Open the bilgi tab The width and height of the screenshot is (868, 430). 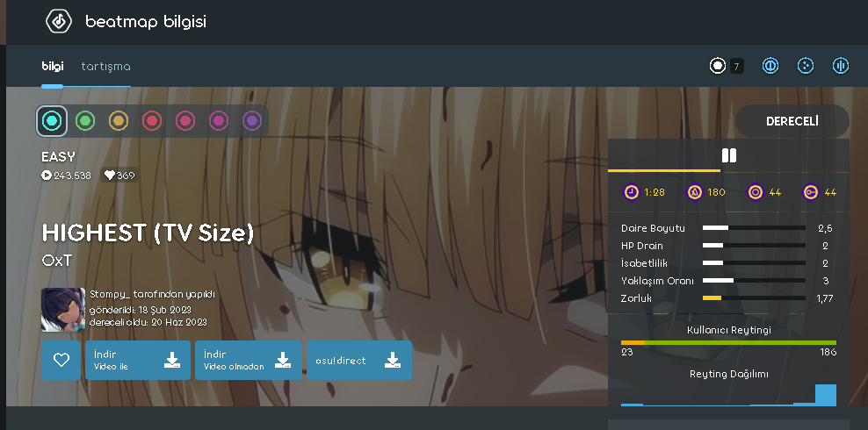point(53,67)
